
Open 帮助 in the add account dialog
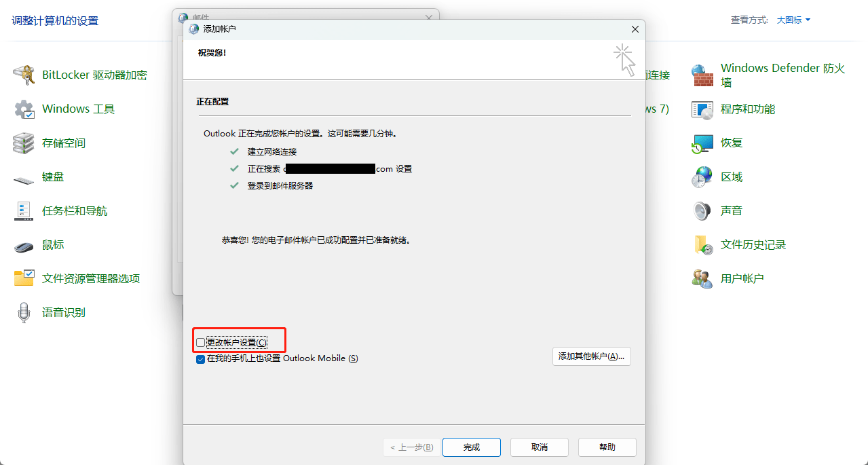[607, 447]
